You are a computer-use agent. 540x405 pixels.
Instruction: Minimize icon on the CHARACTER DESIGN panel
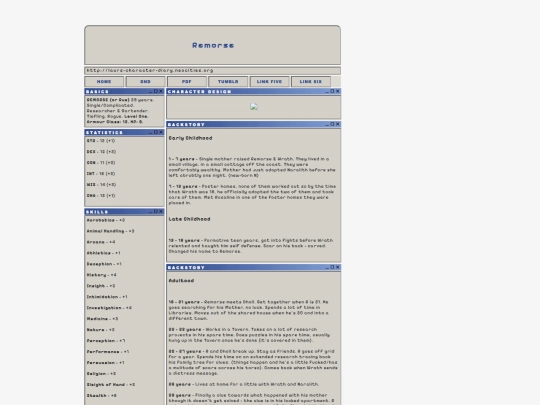(327, 91)
